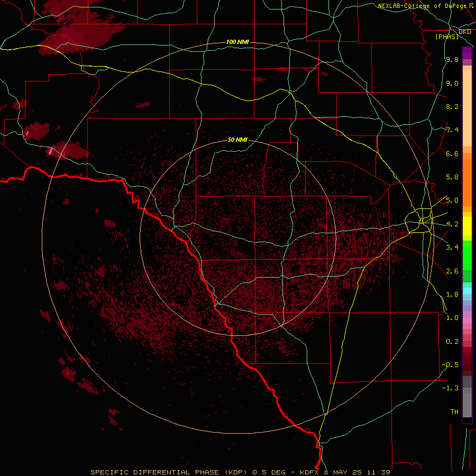
Task: Click the orange segment of the color bar
Action: (467, 183)
